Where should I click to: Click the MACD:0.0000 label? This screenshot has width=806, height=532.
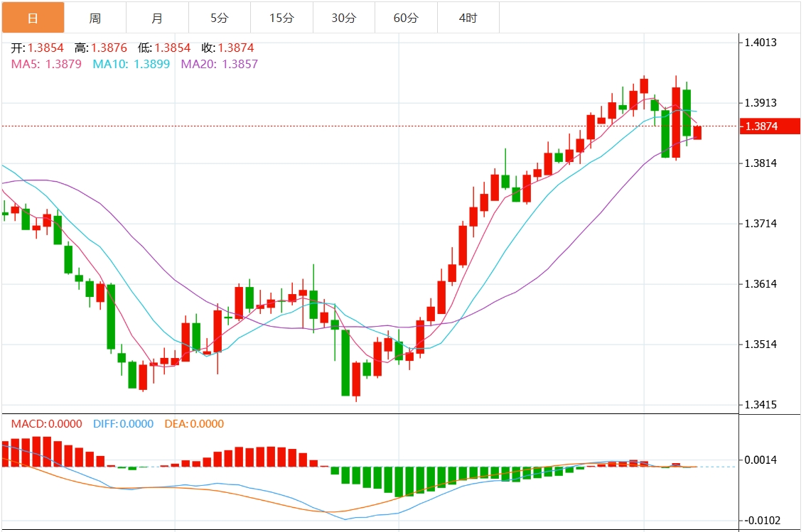pos(47,423)
